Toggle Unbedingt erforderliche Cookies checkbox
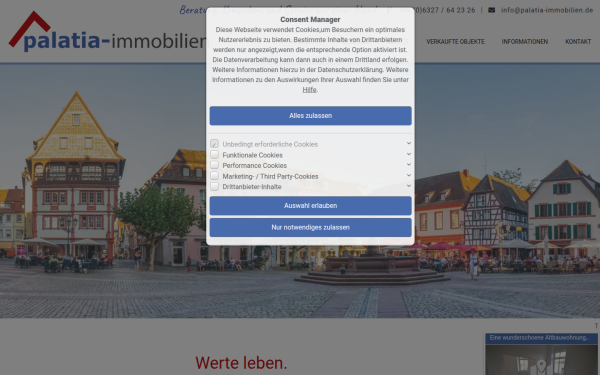This screenshot has height=375, width=600. [x=214, y=144]
